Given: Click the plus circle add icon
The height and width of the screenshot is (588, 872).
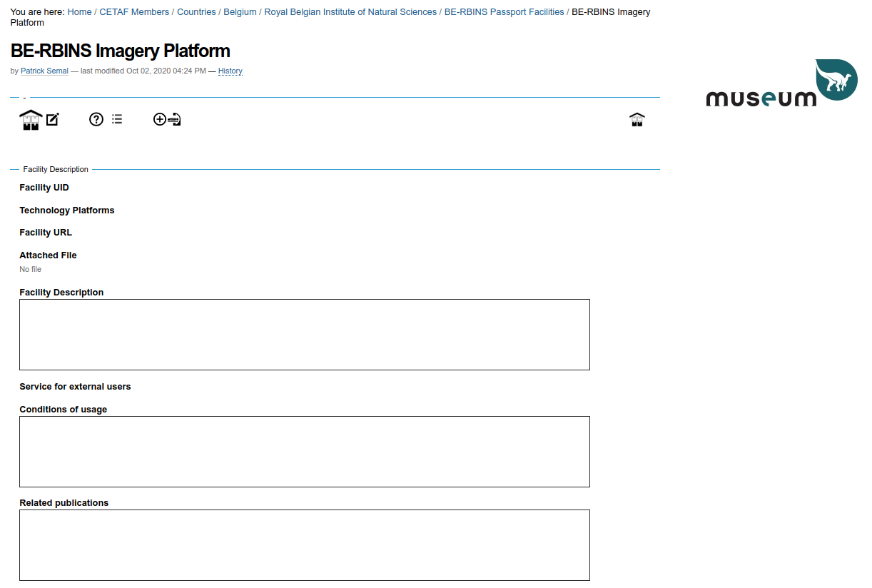Looking at the screenshot, I should [160, 120].
